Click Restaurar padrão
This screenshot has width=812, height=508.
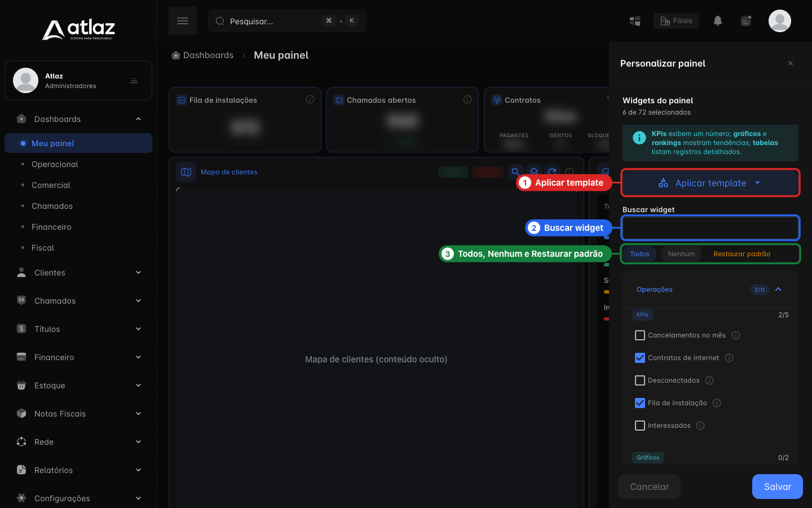click(x=742, y=254)
